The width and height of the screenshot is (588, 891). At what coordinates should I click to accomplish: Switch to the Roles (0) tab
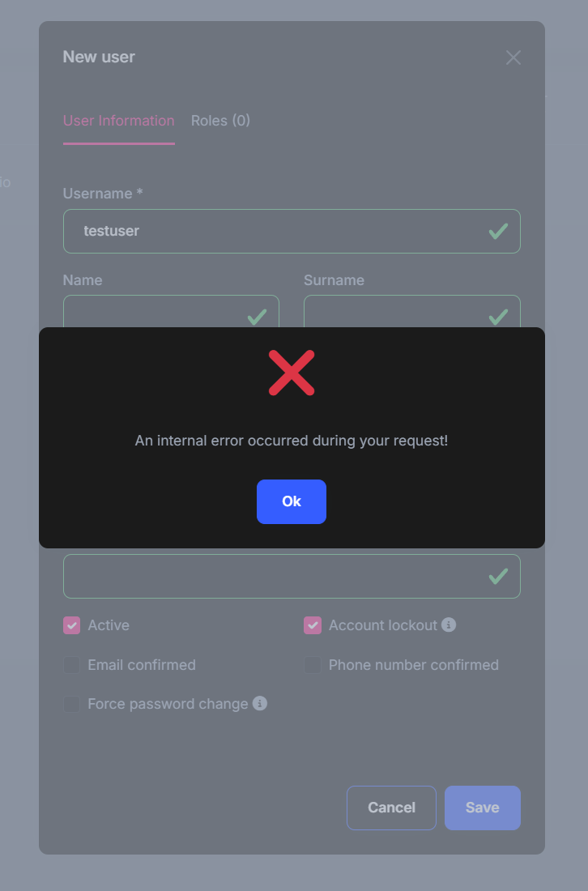click(x=220, y=121)
